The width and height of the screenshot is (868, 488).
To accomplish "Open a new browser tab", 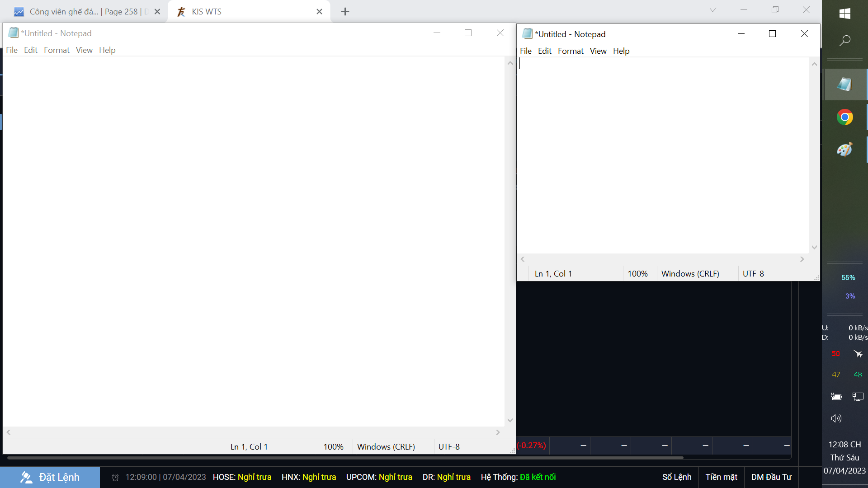I will click(x=345, y=12).
